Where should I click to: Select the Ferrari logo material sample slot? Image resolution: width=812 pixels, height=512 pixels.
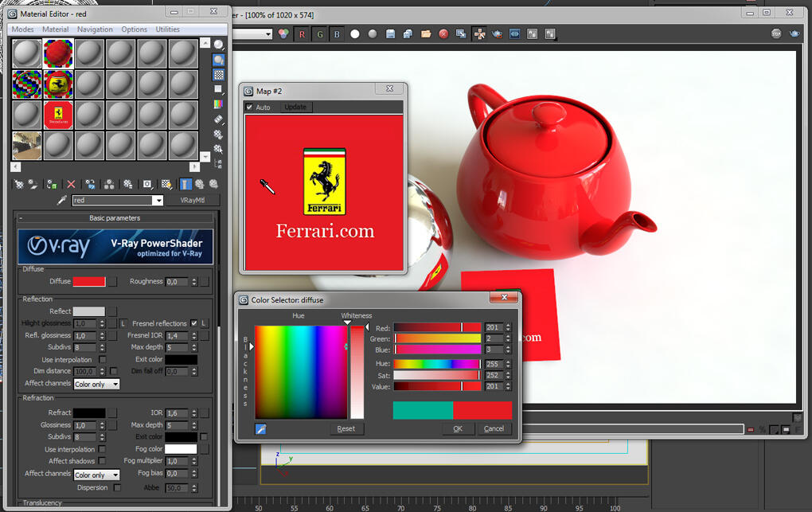click(58, 115)
